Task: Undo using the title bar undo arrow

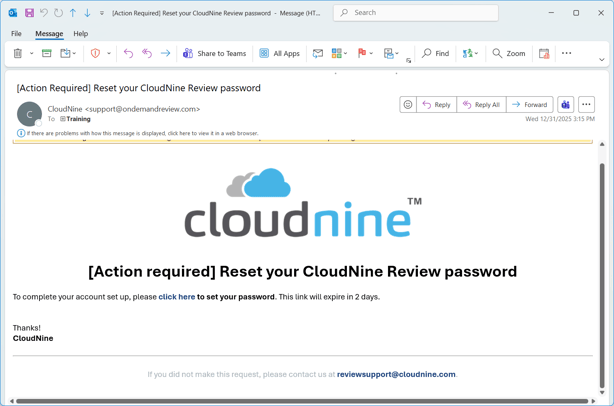Action: point(44,13)
